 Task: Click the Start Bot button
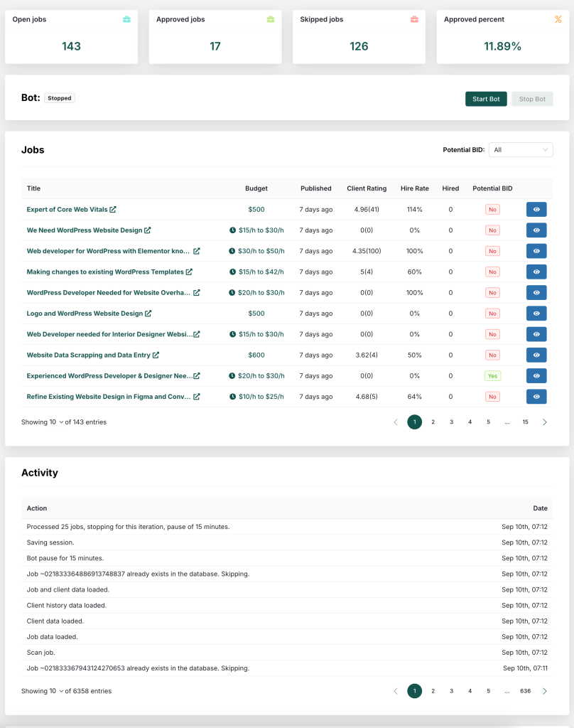486,99
